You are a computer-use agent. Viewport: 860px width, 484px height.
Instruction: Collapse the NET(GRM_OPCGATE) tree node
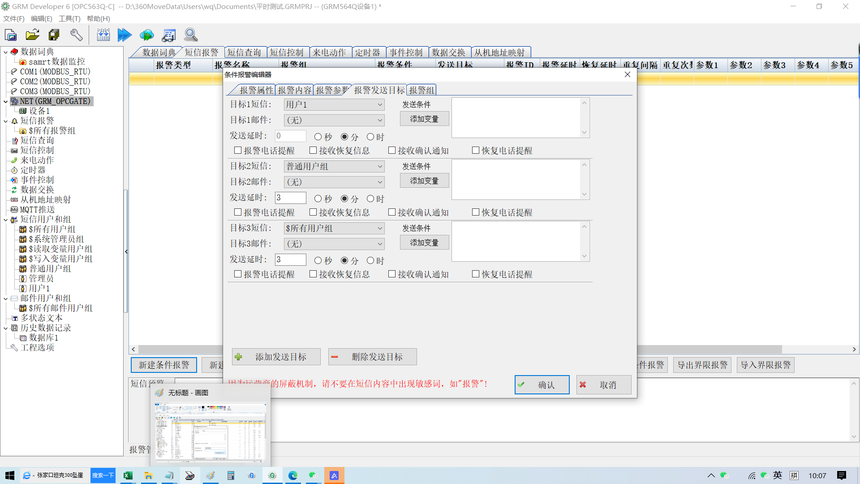(x=6, y=101)
